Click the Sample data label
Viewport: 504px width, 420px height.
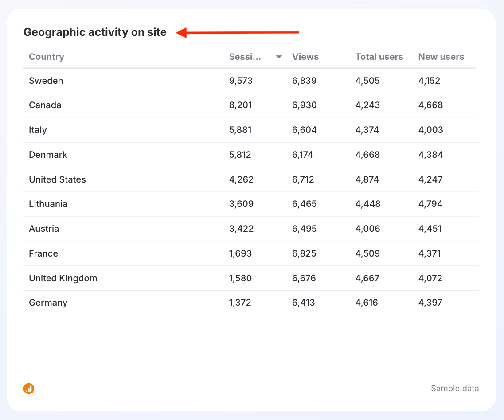pyautogui.click(x=455, y=389)
